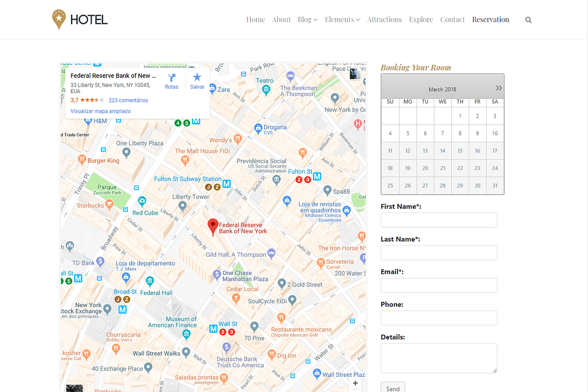Click the Wall Street Walks marker
The width and height of the screenshot is (588, 392).
click(x=186, y=352)
